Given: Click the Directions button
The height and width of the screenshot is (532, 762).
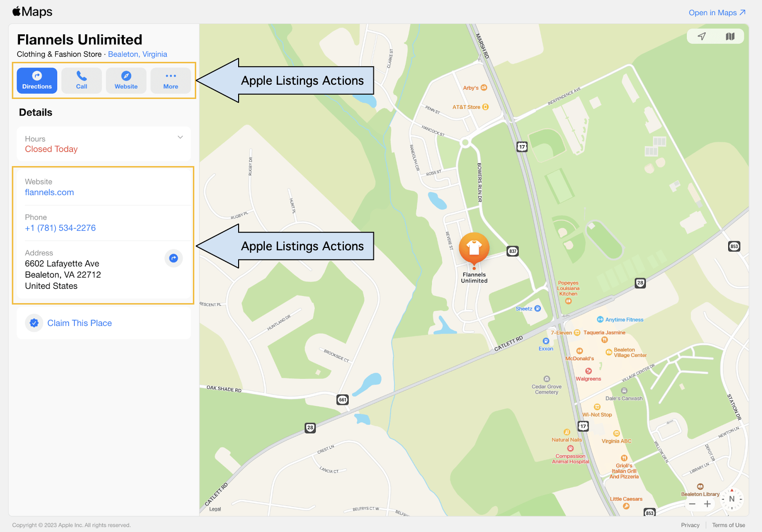Looking at the screenshot, I should coord(37,80).
